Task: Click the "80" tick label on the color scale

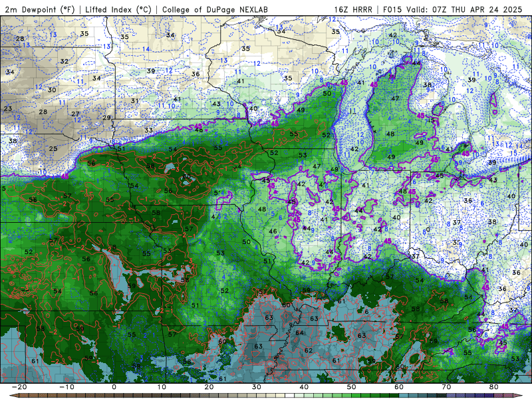Action: [x=494, y=387]
